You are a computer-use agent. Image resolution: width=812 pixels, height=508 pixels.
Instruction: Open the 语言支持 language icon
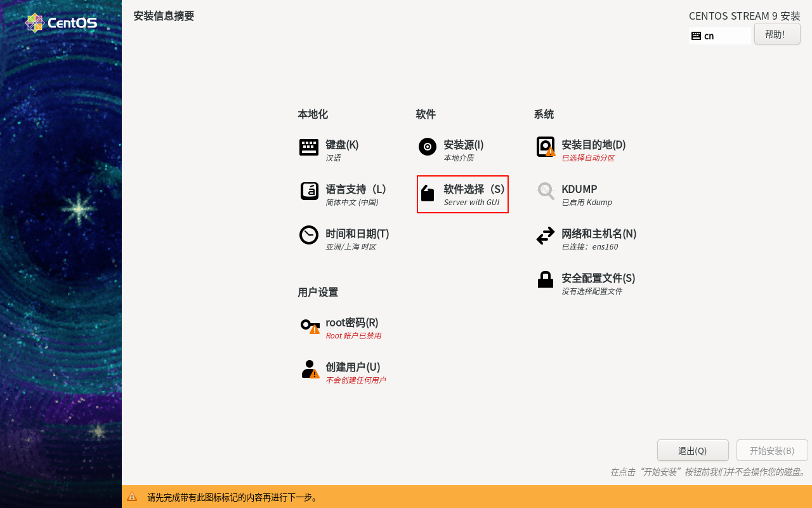tap(309, 191)
